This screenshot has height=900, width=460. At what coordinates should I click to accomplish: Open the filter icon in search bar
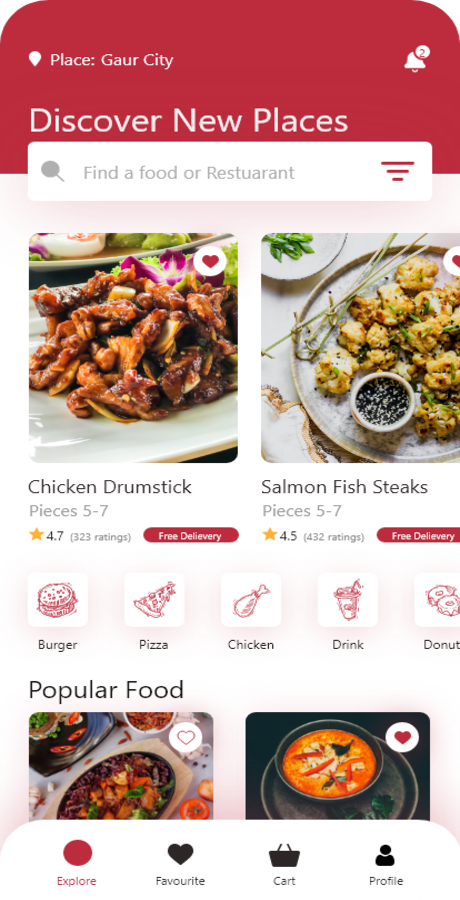pos(397,171)
